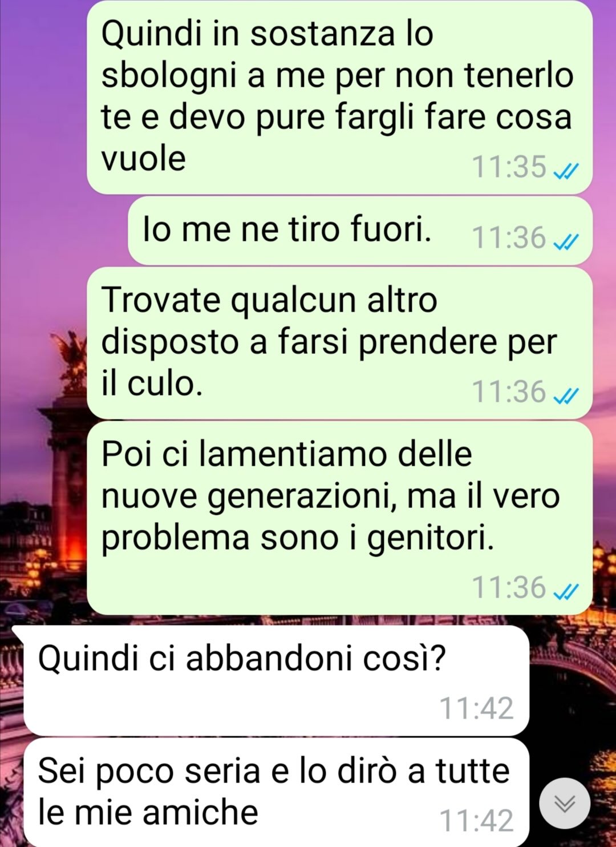Tap read ticks on 'i genitori' message
This screenshot has width=616, height=847.
(x=566, y=592)
